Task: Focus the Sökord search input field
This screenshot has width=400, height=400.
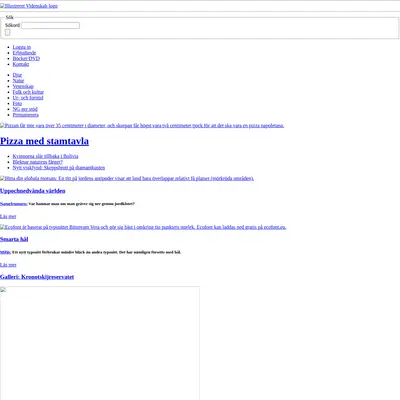Action: click(50, 25)
